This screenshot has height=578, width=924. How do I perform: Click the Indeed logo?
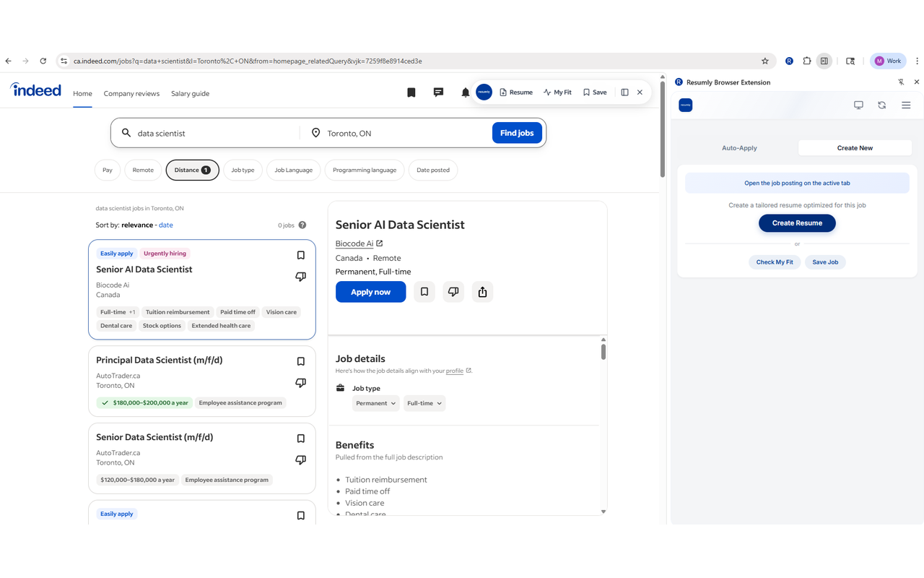point(35,90)
